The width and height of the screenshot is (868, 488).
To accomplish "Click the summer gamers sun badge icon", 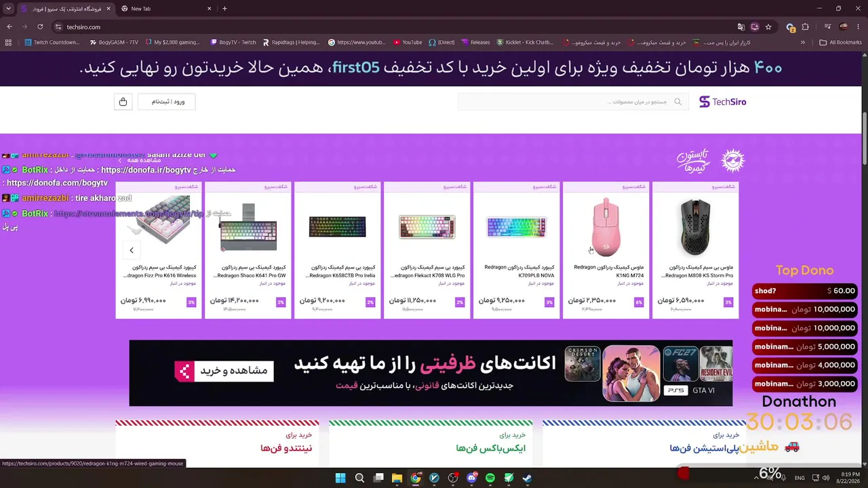I will click(732, 161).
